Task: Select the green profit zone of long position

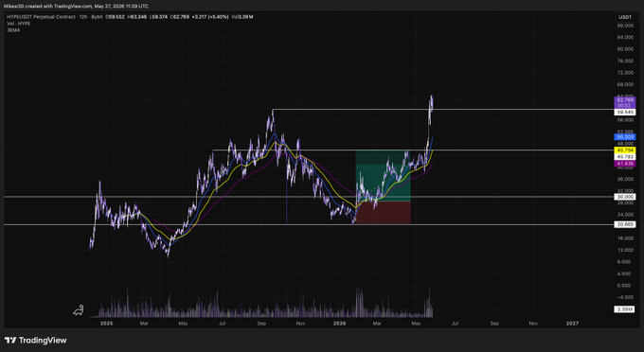Action: point(383,176)
